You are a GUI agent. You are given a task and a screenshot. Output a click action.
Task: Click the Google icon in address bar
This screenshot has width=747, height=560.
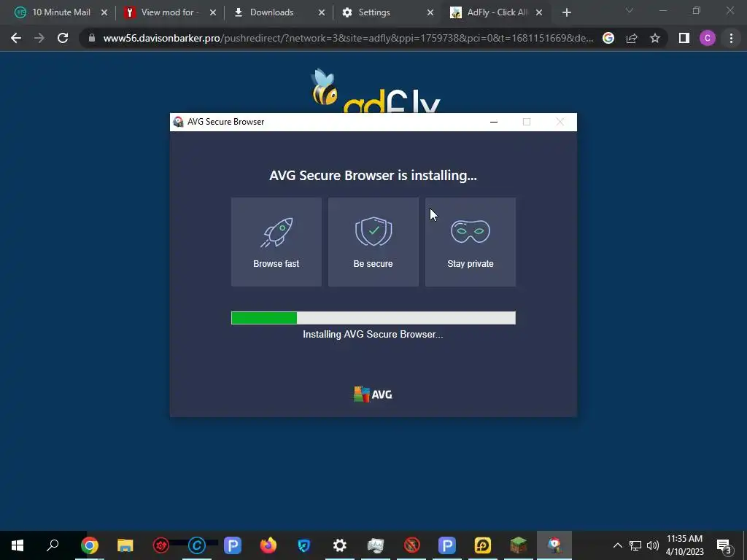[608, 38]
